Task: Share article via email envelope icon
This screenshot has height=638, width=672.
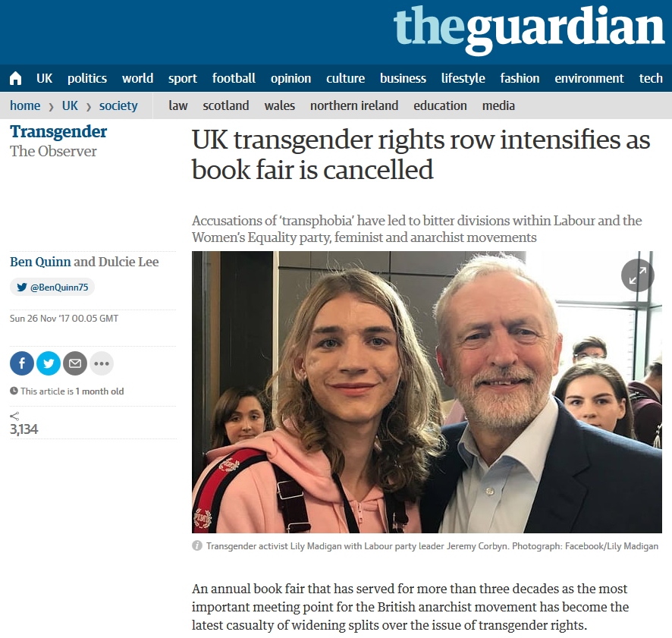Action: point(75,363)
